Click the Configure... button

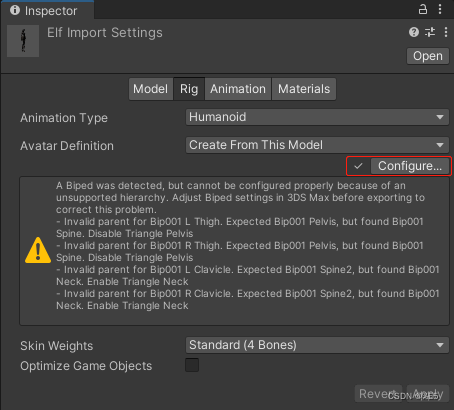tap(410, 166)
